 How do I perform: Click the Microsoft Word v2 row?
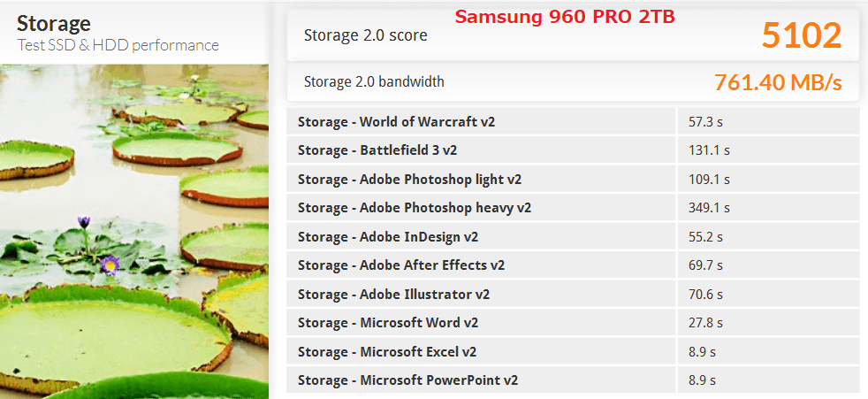point(387,323)
